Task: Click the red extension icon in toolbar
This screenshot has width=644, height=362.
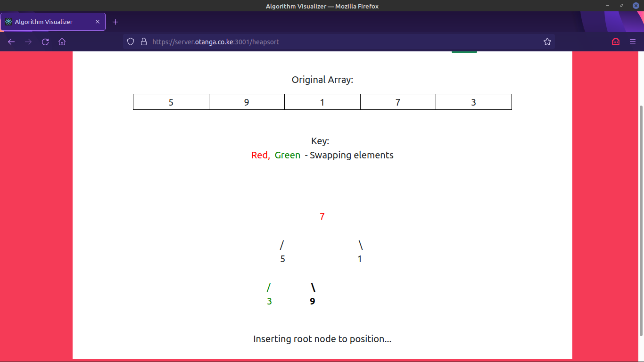Action: [615, 41]
